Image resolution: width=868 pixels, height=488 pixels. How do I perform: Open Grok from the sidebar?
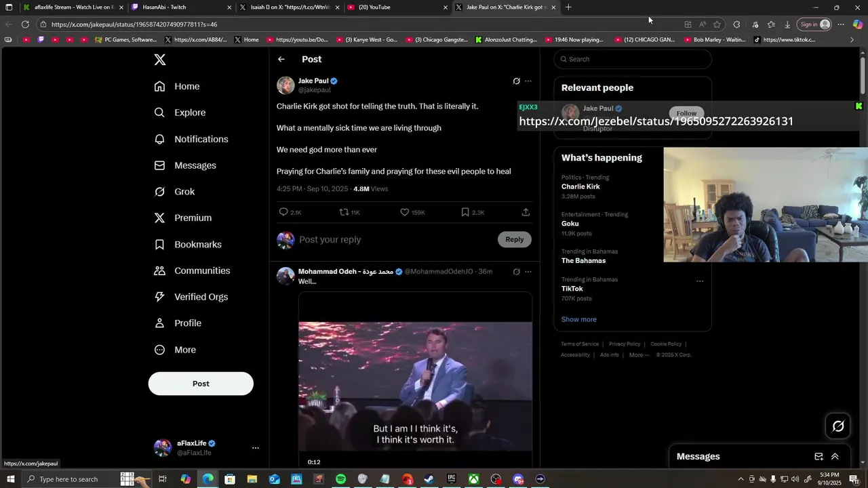coord(174,192)
